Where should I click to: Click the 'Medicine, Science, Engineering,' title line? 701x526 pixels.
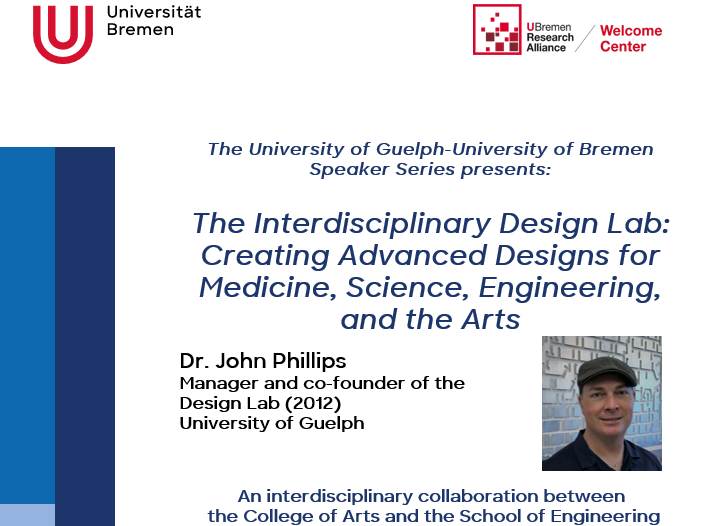tap(430, 287)
